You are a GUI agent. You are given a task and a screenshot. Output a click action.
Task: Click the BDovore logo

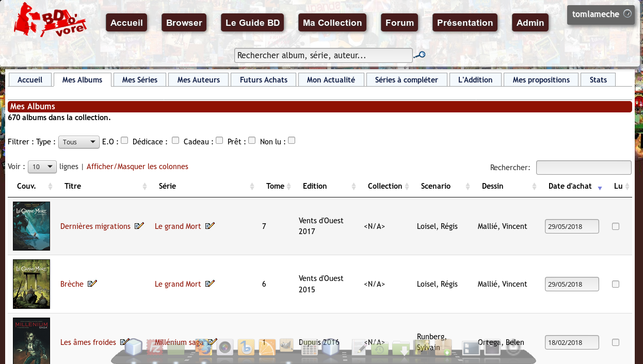click(x=50, y=20)
